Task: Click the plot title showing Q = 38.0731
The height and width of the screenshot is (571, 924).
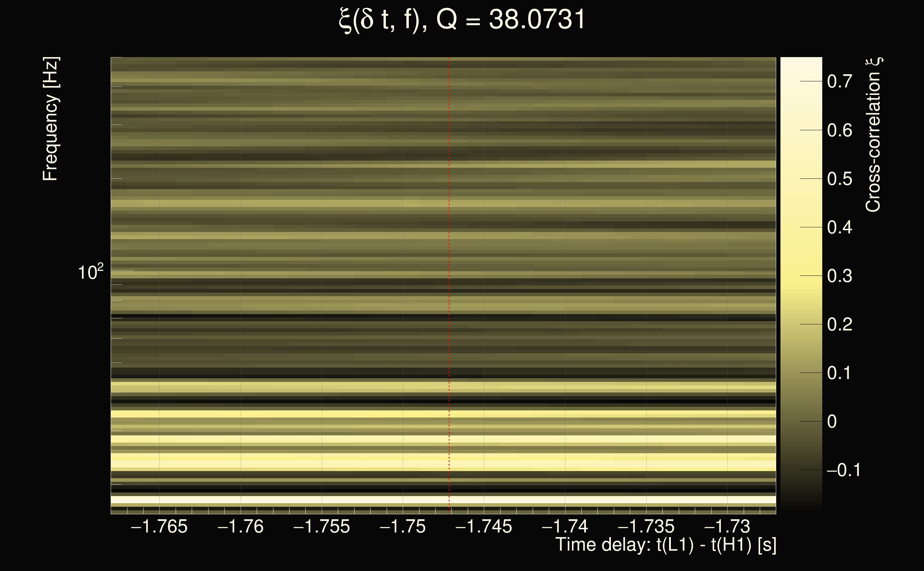Action: tap(462, 20)
